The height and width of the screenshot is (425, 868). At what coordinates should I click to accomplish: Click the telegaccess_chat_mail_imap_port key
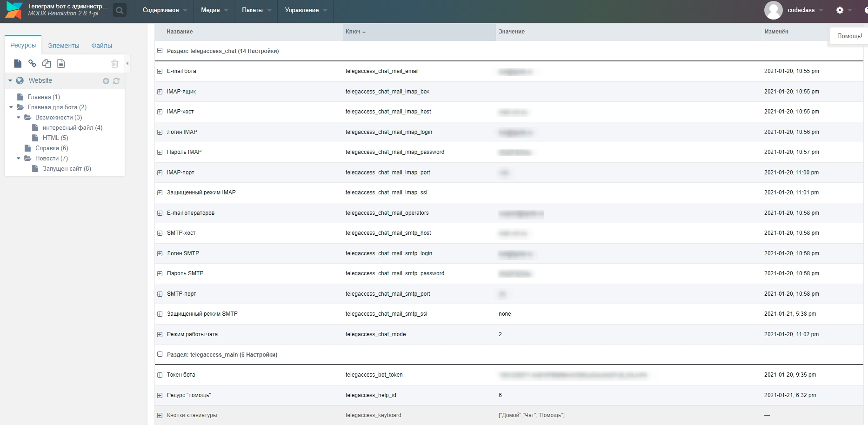pos(387,173)
